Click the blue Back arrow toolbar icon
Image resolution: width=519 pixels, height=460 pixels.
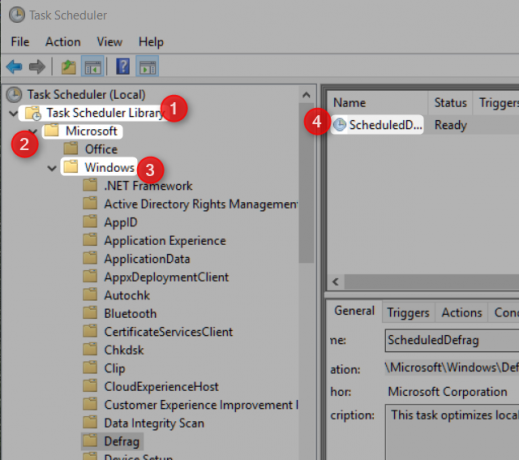tap(14, 67)
